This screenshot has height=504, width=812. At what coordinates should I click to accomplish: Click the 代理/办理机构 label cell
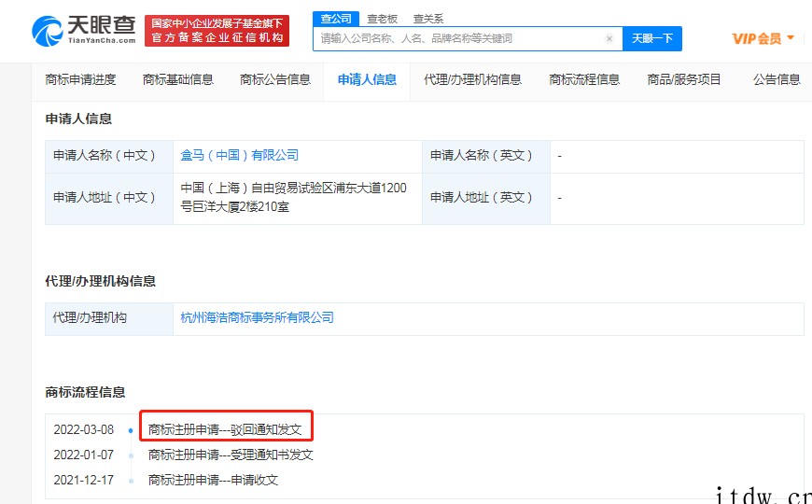pyautogui.click(x=109, y=317)
